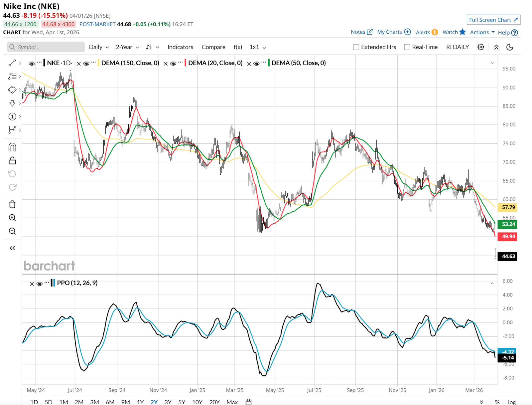Click the zoom out magnifier icon
532x405 pixels.
coord(12,231)
